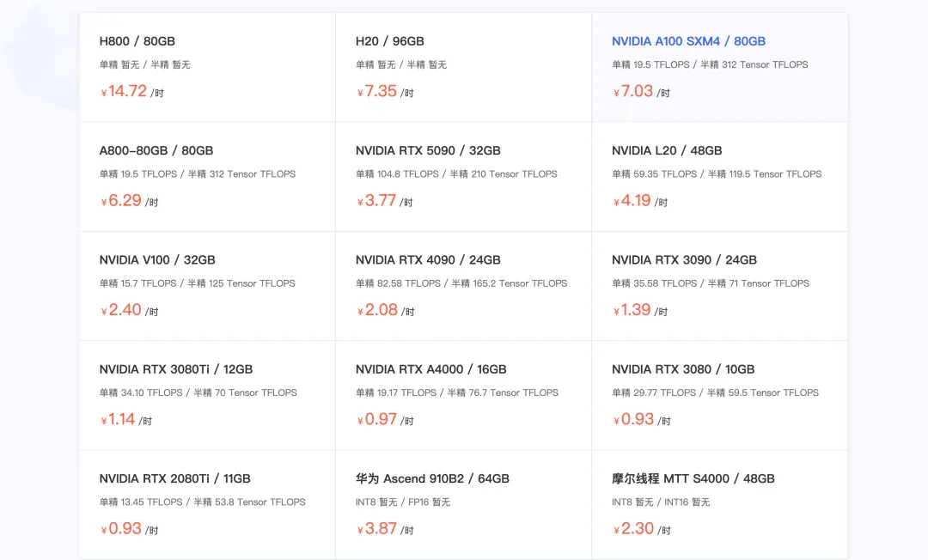The height and width of the screenshot is (560, 928).
Task: Open the H800 / 80GB GPU card
Action: coord(207,67)
